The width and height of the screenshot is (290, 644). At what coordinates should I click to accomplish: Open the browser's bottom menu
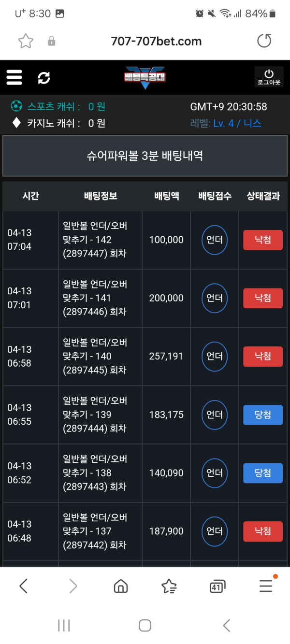click(x=266, y=586)
